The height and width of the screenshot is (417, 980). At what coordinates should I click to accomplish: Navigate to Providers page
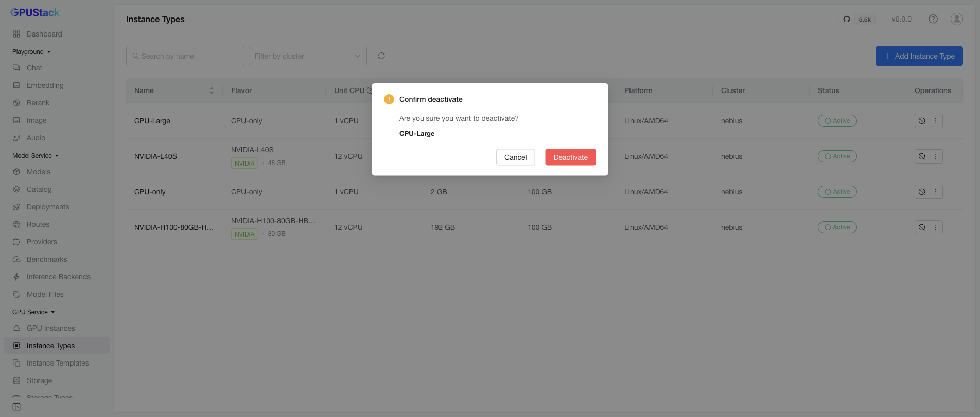[x=57, y=242]
